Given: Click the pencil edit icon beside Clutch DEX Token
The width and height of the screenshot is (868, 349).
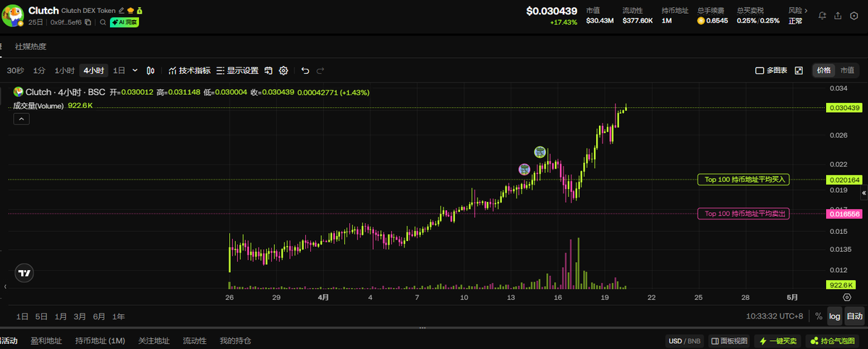Looking at the screenshot, I should click(x=121, y=12).
